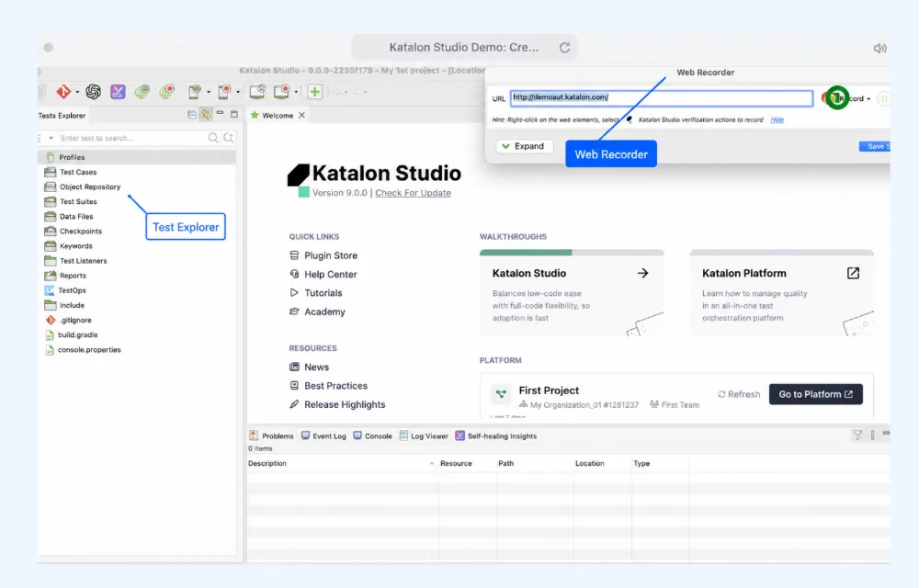Click the Go to Platform button
The width and height of the screenshot is (919, 588).
[815, 394]
